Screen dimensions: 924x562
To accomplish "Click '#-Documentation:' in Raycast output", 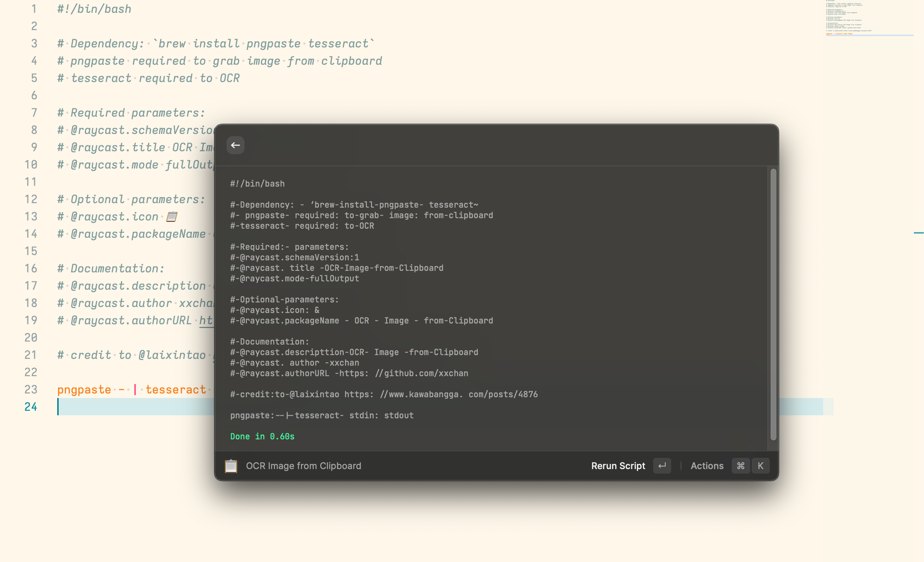I will tap(270, 342).
